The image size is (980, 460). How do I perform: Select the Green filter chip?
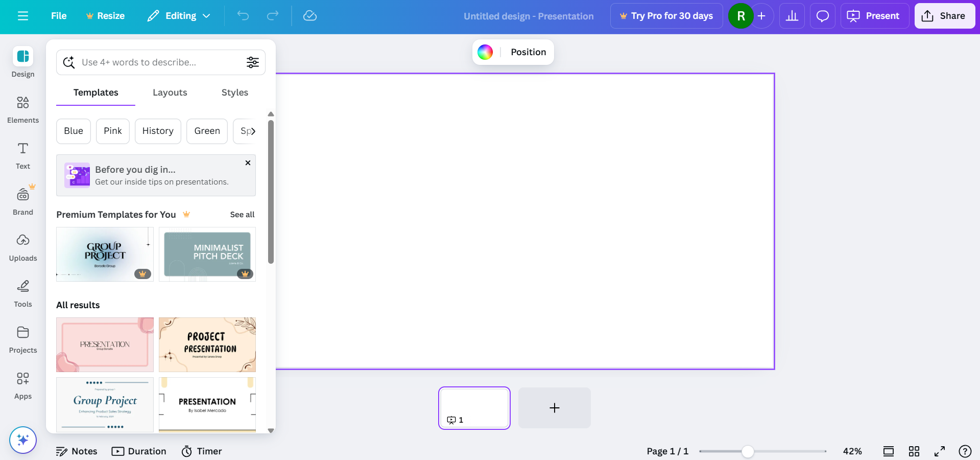pos(207,131)
